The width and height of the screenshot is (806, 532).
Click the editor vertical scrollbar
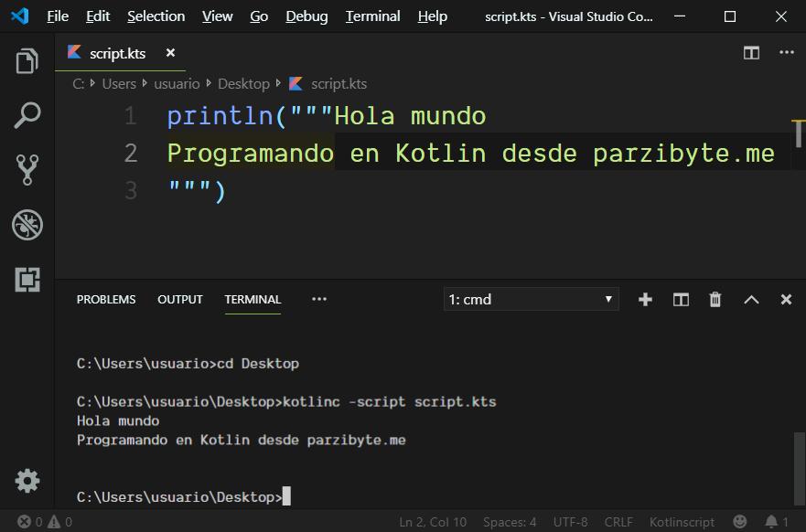(x=799, y=133)
